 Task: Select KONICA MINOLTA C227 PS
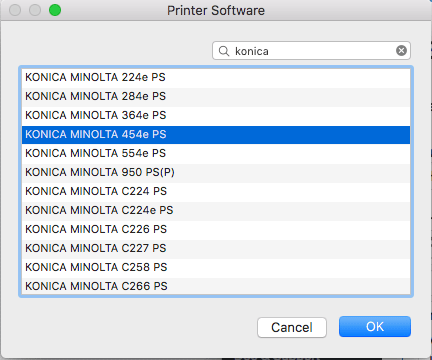216,248
